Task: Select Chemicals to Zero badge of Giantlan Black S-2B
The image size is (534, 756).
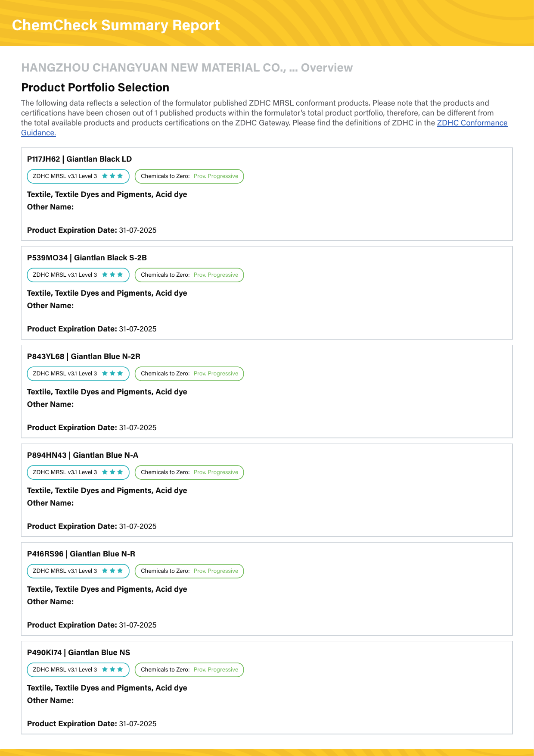Action: [x=189, y=275]
